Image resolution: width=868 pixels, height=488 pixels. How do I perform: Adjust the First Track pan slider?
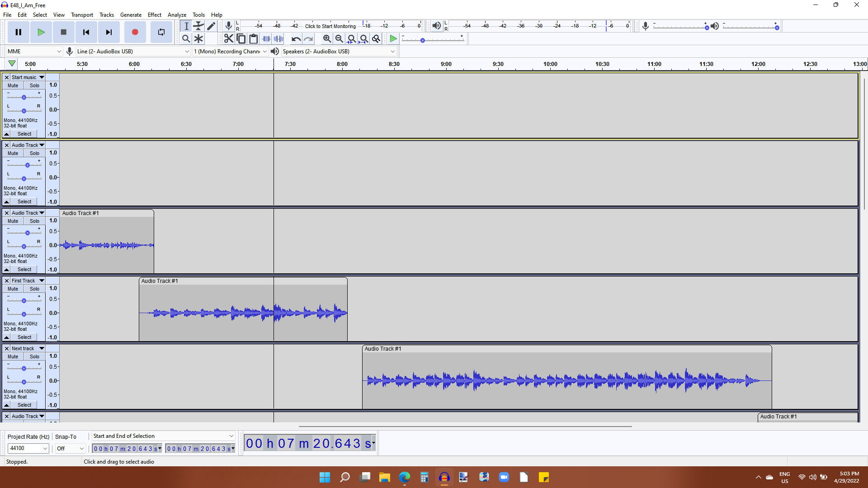point(24,314)
